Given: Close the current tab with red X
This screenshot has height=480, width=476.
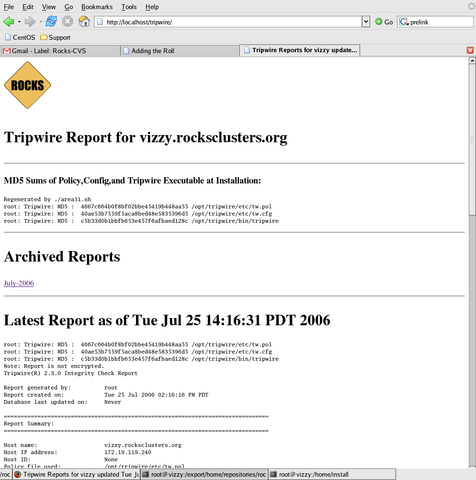Looking at the screenshot, I should point(470,50).
